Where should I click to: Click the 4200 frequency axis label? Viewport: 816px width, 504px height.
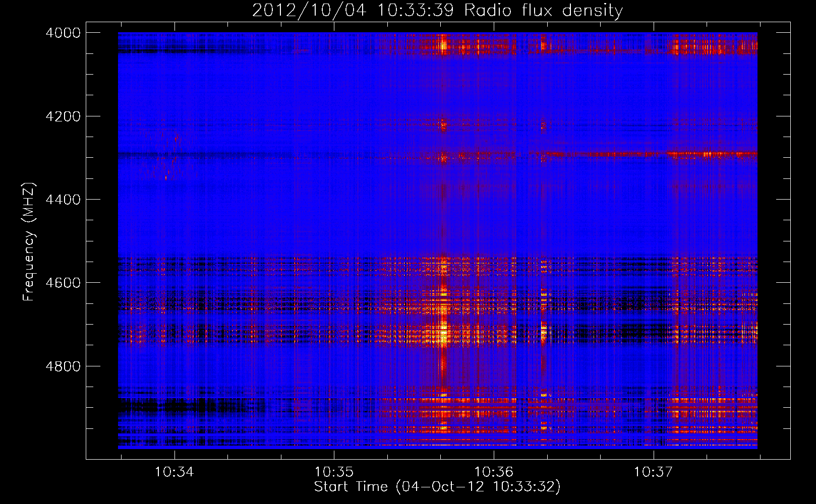pyautogui.click(x=63, y=116)
